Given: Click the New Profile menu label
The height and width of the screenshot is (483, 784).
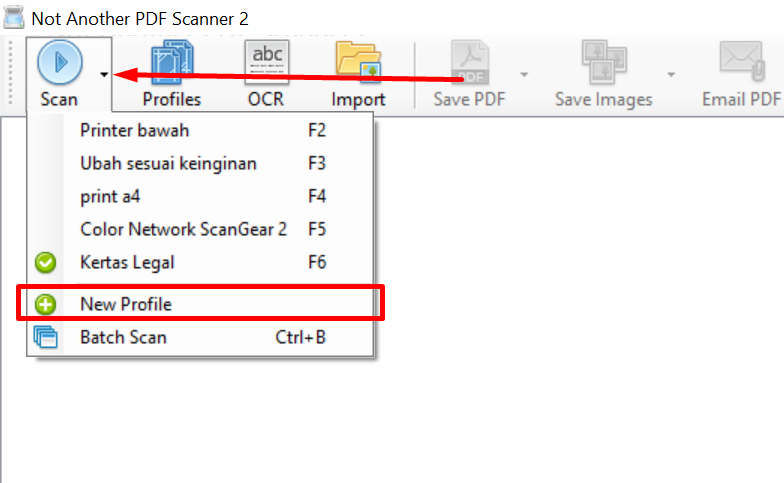Looking at the screenshot, I should pyautogui.click(x=126, y=304).
